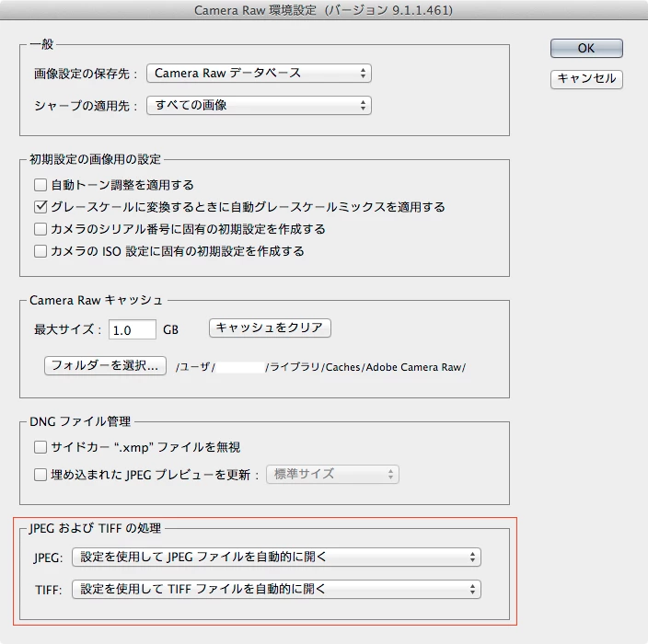
Task: Uncheck the 自動グレースケールミックスを適用する checkbox
Action: pyautogui.click(x=40, y=207)
